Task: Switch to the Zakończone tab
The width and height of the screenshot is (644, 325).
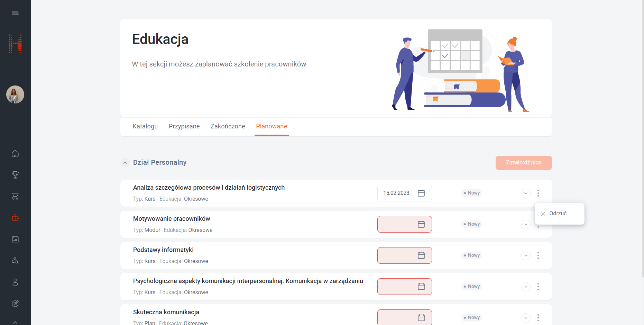Action: point(228,126)
